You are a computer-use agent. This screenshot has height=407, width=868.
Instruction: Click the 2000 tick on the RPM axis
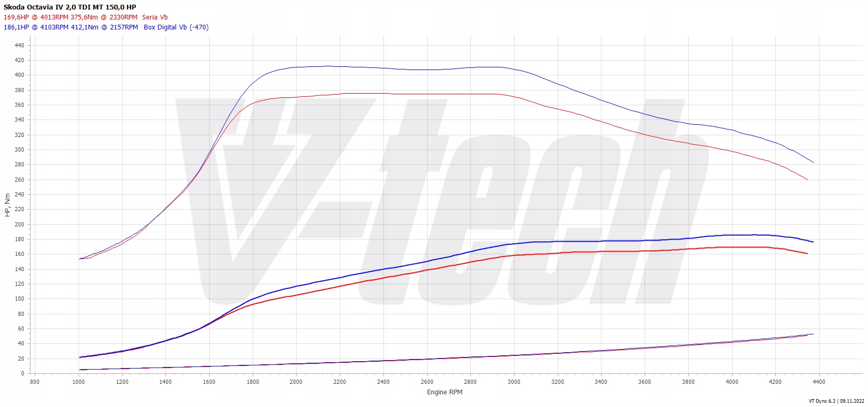pos(296,382)
